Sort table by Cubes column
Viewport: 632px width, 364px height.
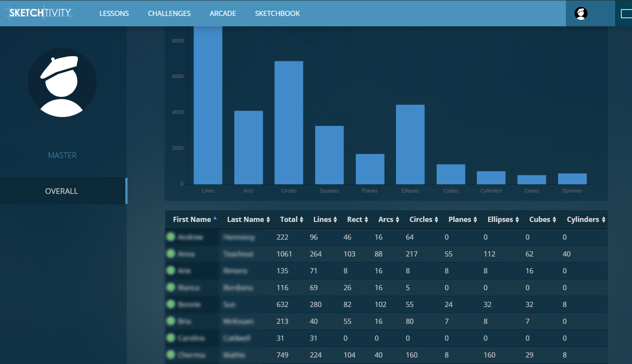click(x=543, y=219)
